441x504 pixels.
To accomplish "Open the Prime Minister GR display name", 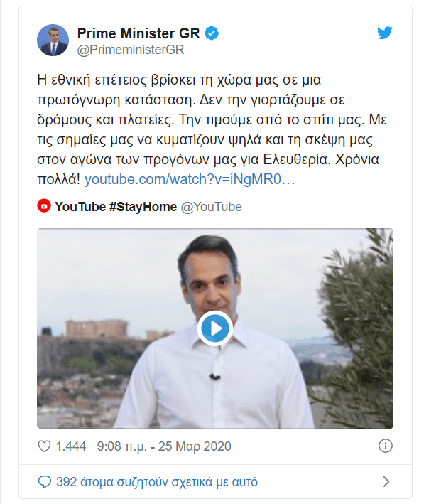I will pyautogui.click(x=139, y=33).
